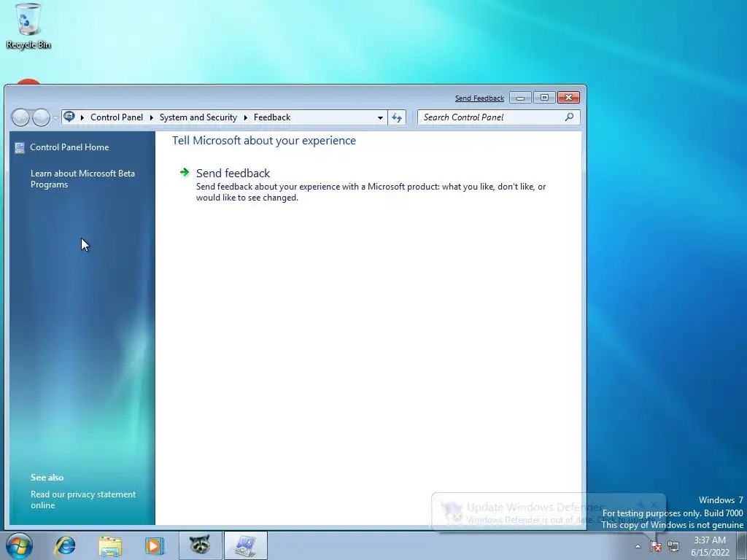Screen dimensions: 747x560
Task: Click the Back navigation arrow button
Action: 20,117
